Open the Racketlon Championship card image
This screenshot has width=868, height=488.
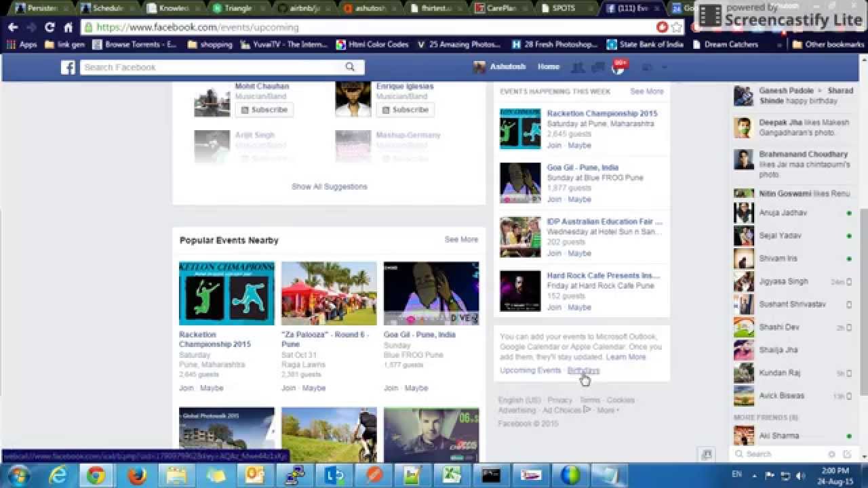pyautogui.click(x=226, y=293)
